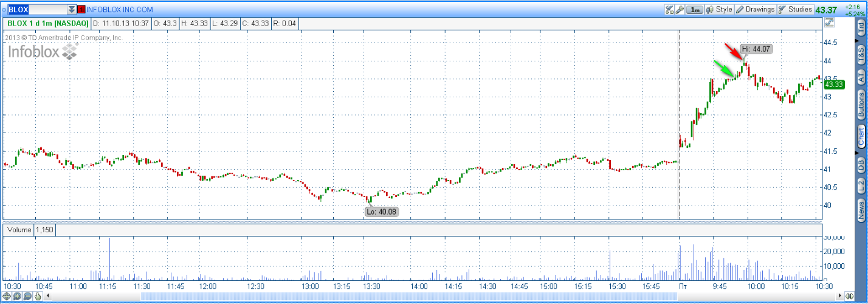This screenshot has width=868, height=304.
Task: Click the 13:30 time axis label
Action: pyautogui.click(x=371, y=286)
